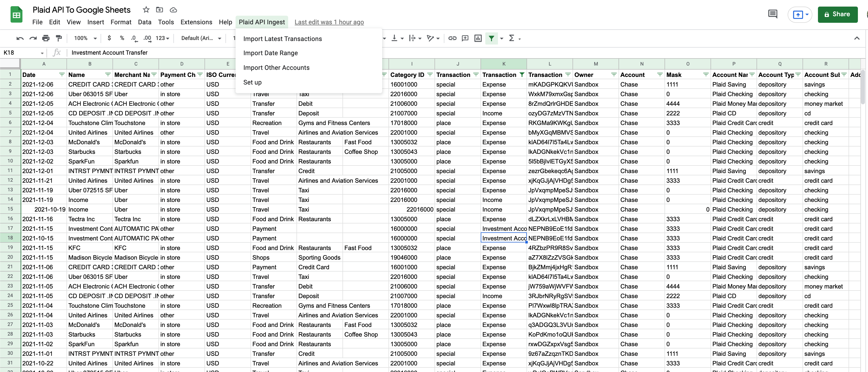Select Import Latest Transactions menu item
The height and width of the screenshot is (372, 868).
coord(283,38)
